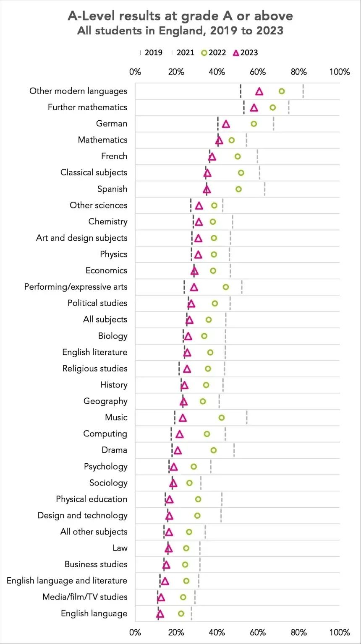Image resolution: width=361 pixels, height=644 pixels.
Task: Select the 2023 triangle for English language
Action: [x=160, y=614]
